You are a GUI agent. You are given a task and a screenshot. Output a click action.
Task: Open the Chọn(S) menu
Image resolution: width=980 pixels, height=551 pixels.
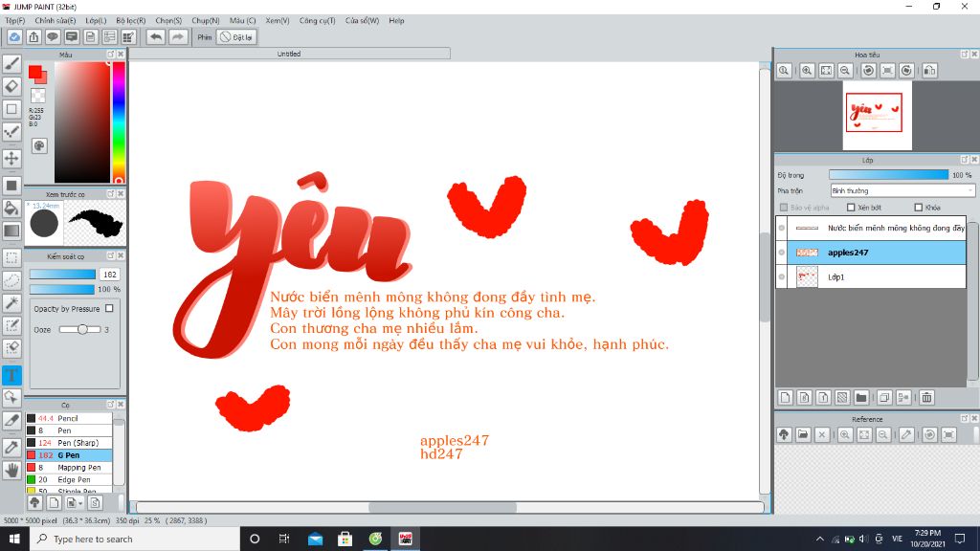(x=168, y=21)
